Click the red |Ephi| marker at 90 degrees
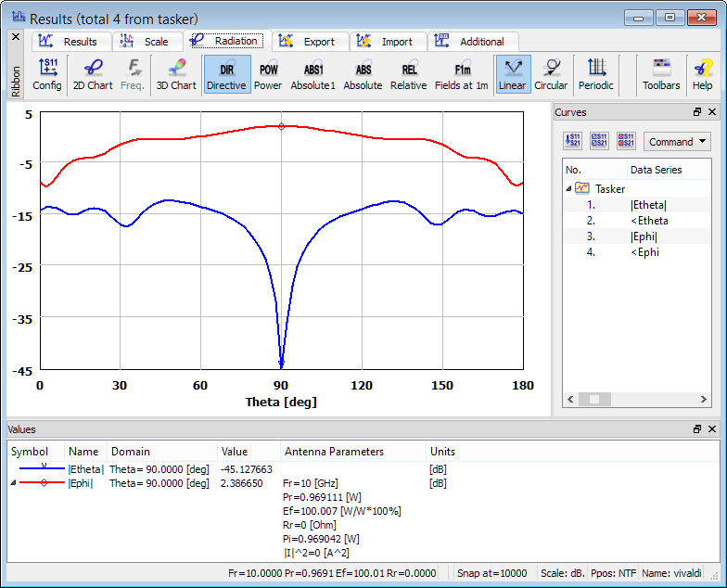 click(281, 126)
